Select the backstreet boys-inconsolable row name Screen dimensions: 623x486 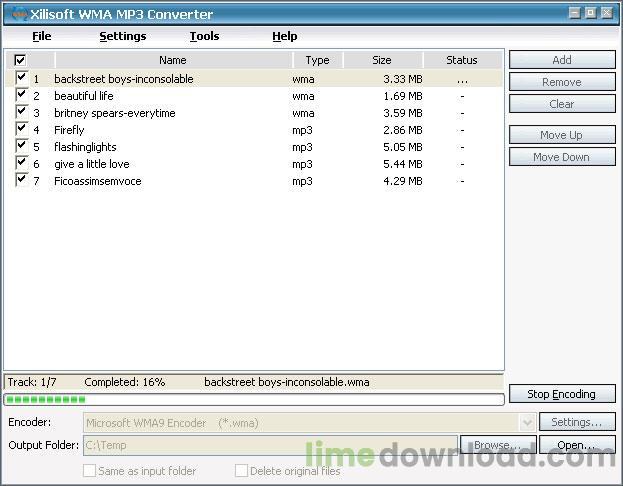click(x=124, y=79)
